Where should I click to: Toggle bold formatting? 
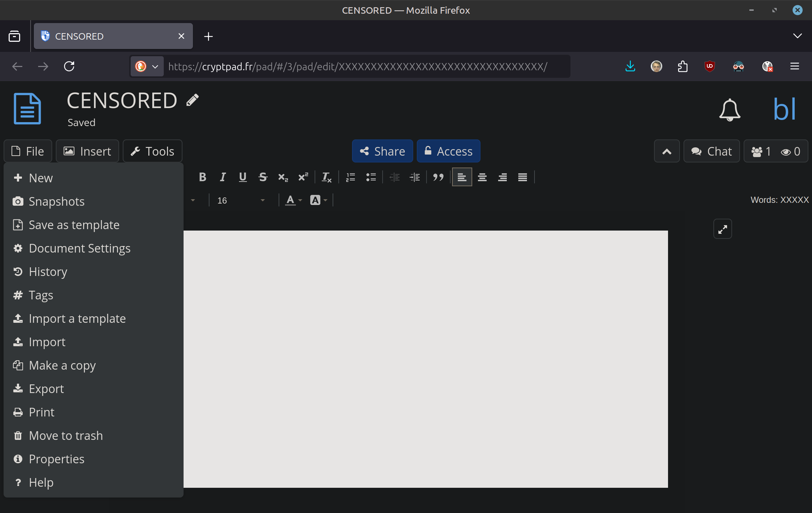click(x=202, y=177)
